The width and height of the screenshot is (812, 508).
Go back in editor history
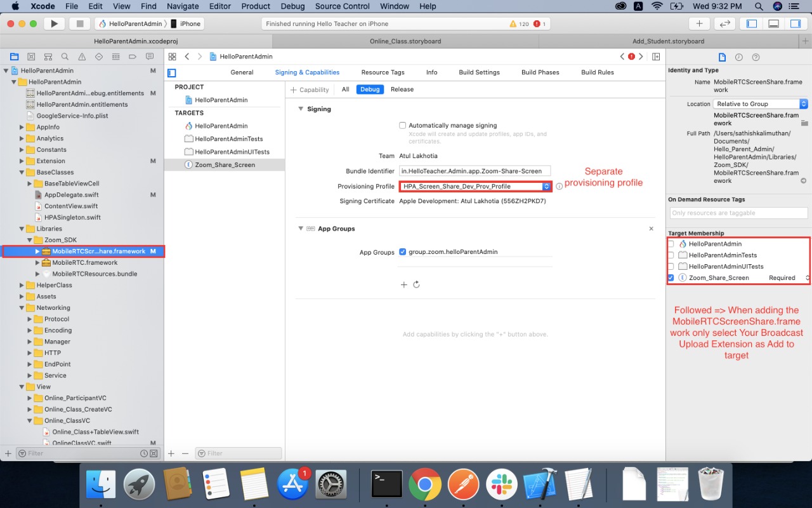[187, 57]
